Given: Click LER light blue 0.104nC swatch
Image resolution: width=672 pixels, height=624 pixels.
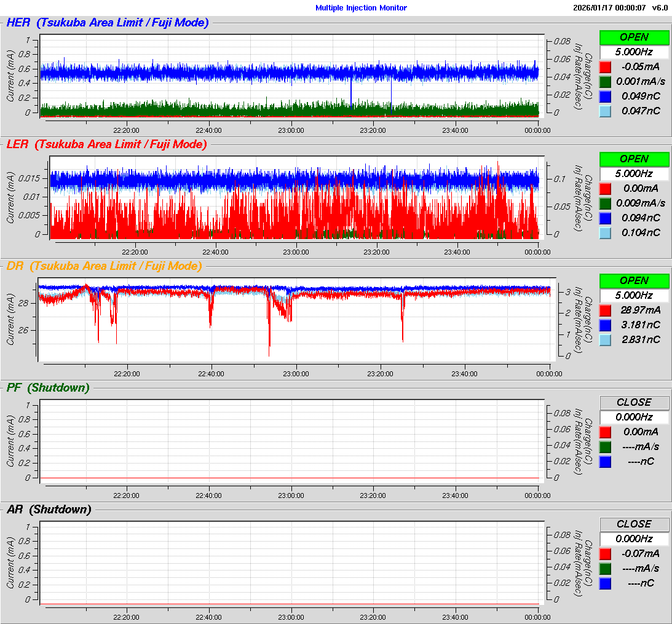Looking at the screenshot, I should (606, 232).
